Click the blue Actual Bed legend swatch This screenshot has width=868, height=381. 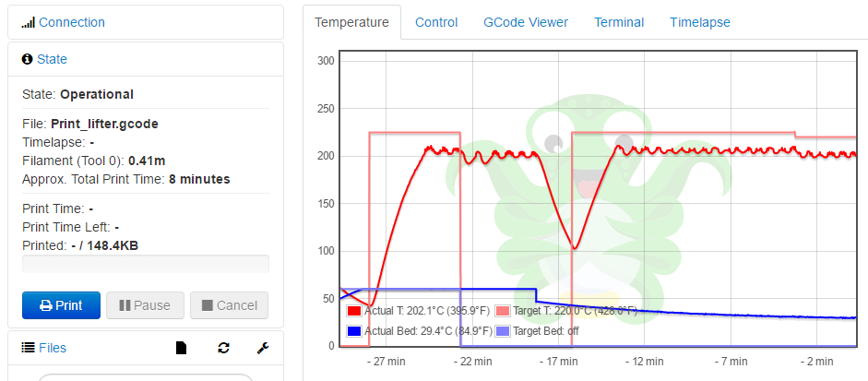click(x=354, y=330)
